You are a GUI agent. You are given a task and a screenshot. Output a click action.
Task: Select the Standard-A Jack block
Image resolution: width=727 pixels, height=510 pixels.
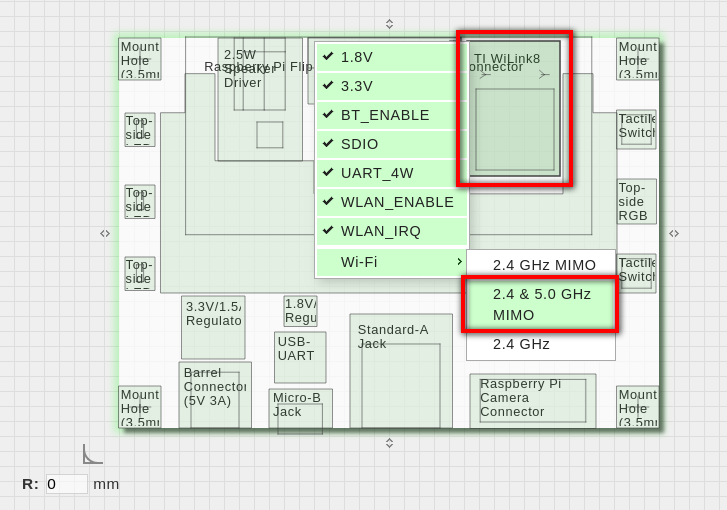coord(401,370)
